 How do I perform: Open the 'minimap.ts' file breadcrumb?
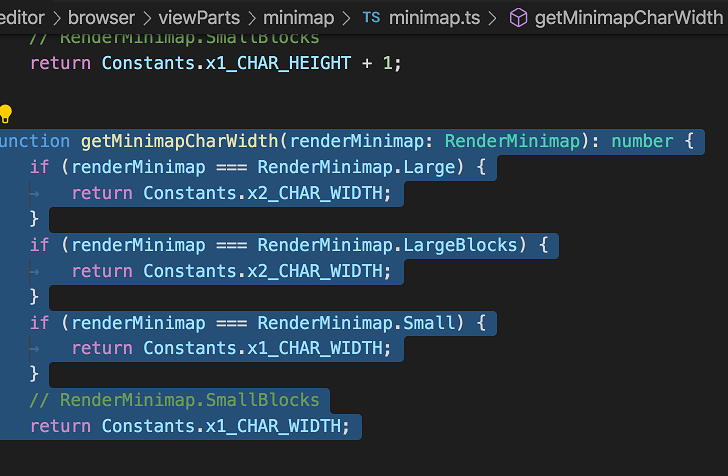[x=435, y=18]
